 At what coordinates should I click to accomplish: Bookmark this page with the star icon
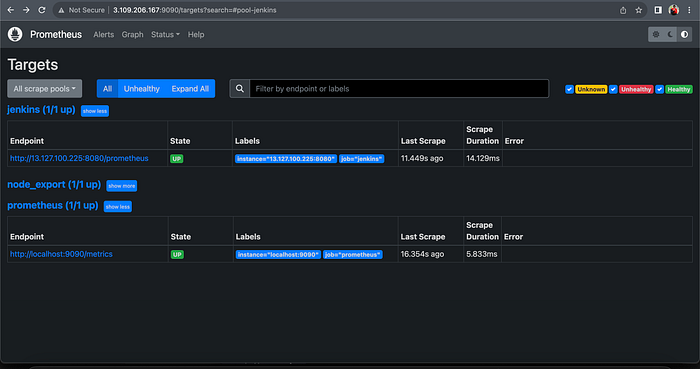point(638,10)
